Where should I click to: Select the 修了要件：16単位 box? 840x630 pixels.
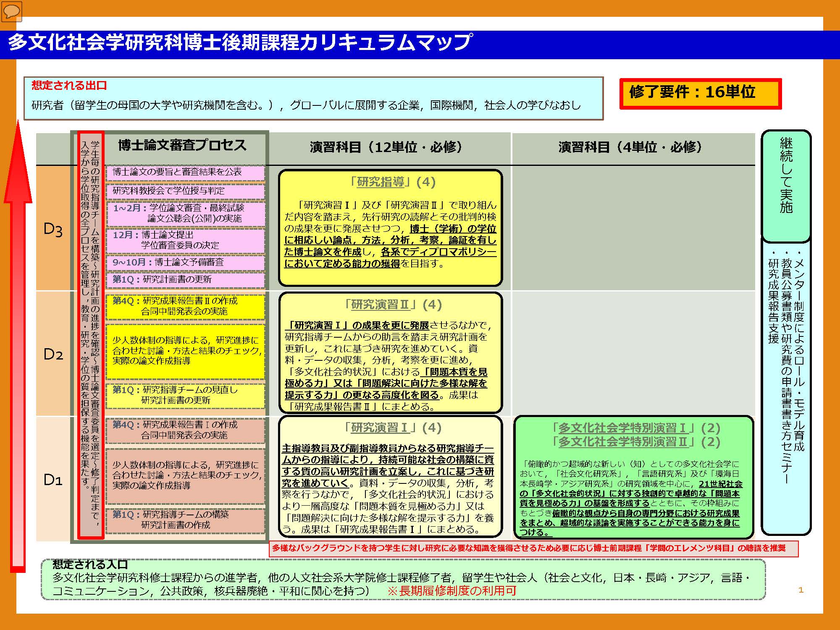(700, 93)
